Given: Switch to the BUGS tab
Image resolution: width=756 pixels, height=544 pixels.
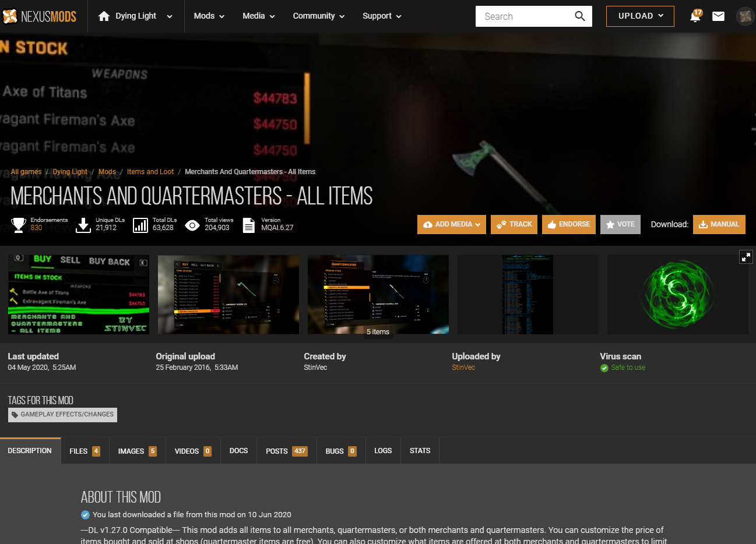Looking at the screenshot, I should click(x=341, y=451).
